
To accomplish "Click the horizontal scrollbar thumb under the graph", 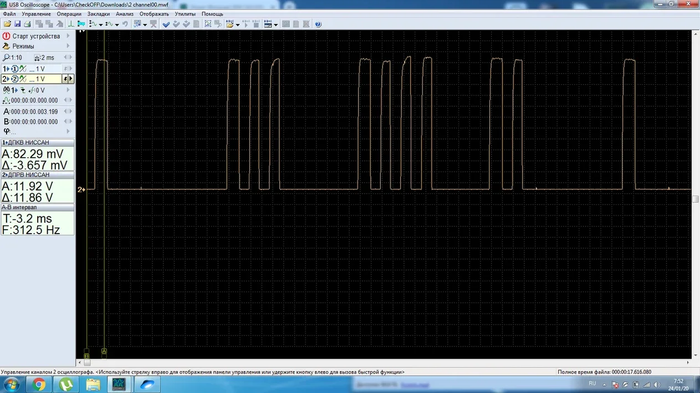I will 87,363.
